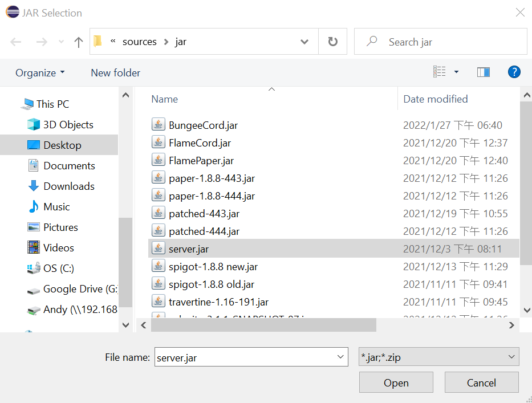Expand the sources breadcrumb subfolder arrow
Image resolution: width=532 pixels, height=403 pixels.
click(166, 42)
